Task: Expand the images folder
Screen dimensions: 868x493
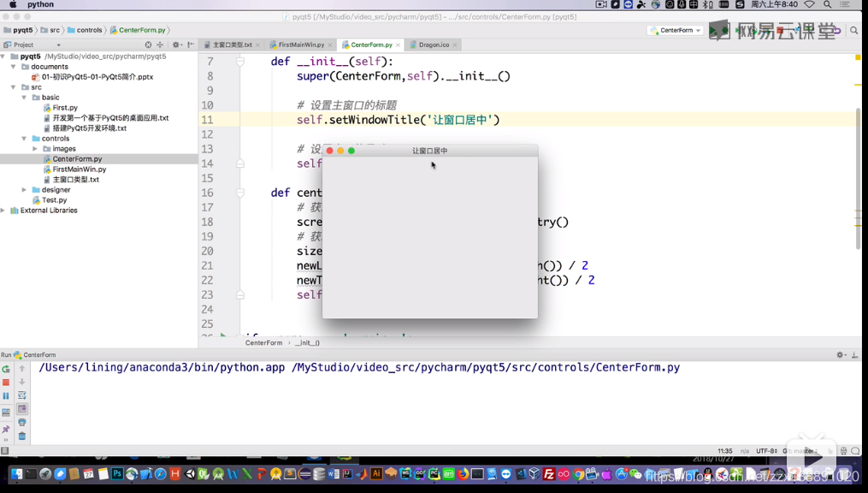Action: pos(34,148)
